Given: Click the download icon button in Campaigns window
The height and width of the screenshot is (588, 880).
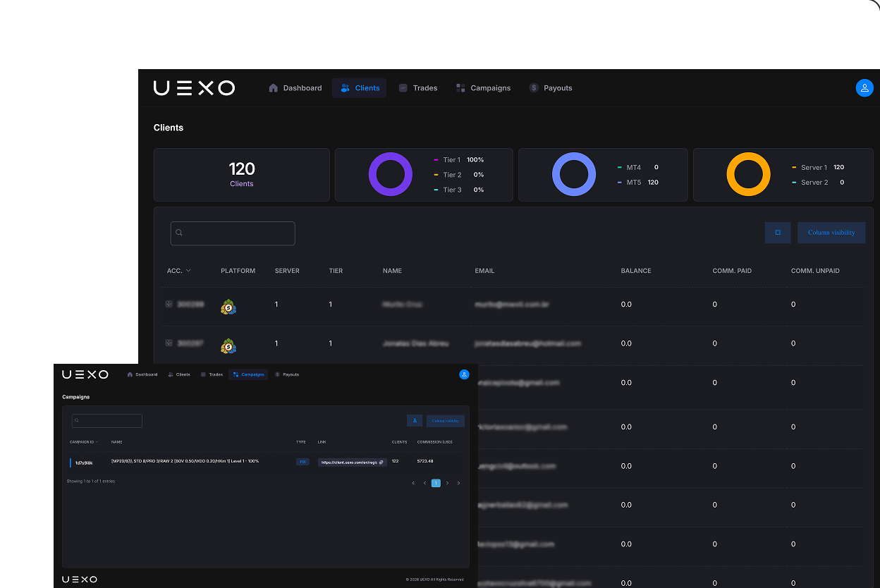Looking at the screenshot, I should pyautogui.click(x=415, y=421).
